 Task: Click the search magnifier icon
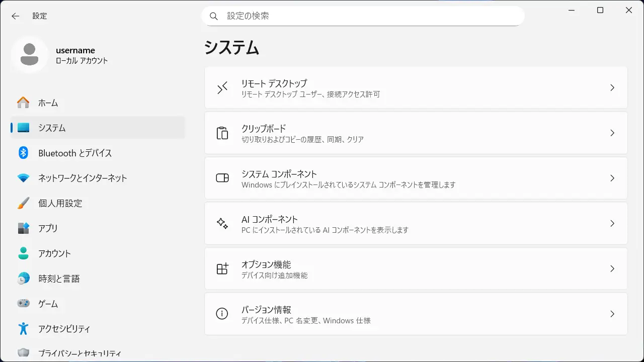214,16
